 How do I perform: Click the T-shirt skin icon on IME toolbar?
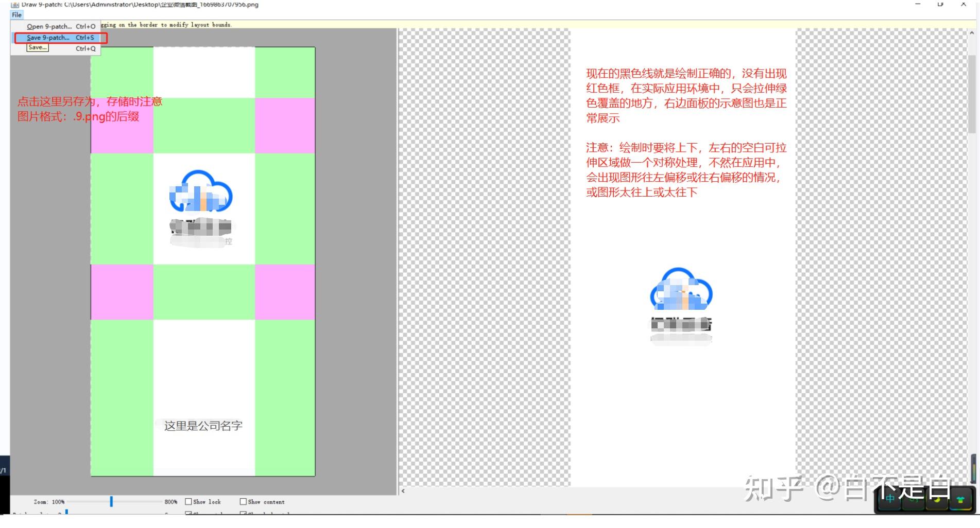960,499
